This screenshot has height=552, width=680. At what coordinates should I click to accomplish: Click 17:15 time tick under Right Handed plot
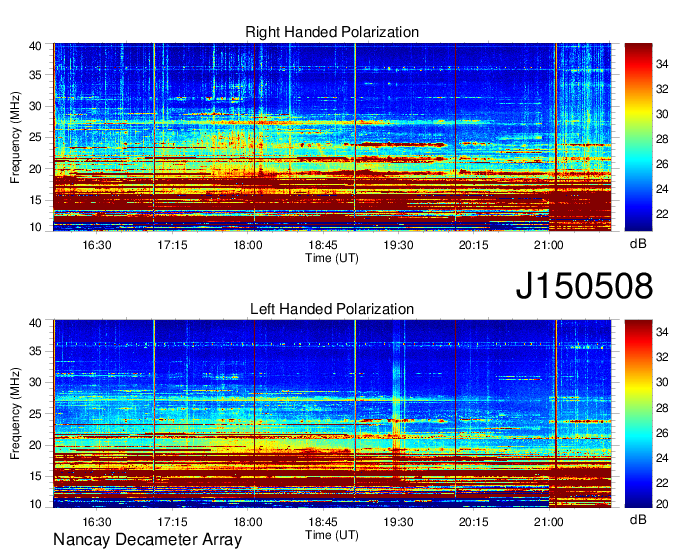pyautogui.click(x=172, y=245)
